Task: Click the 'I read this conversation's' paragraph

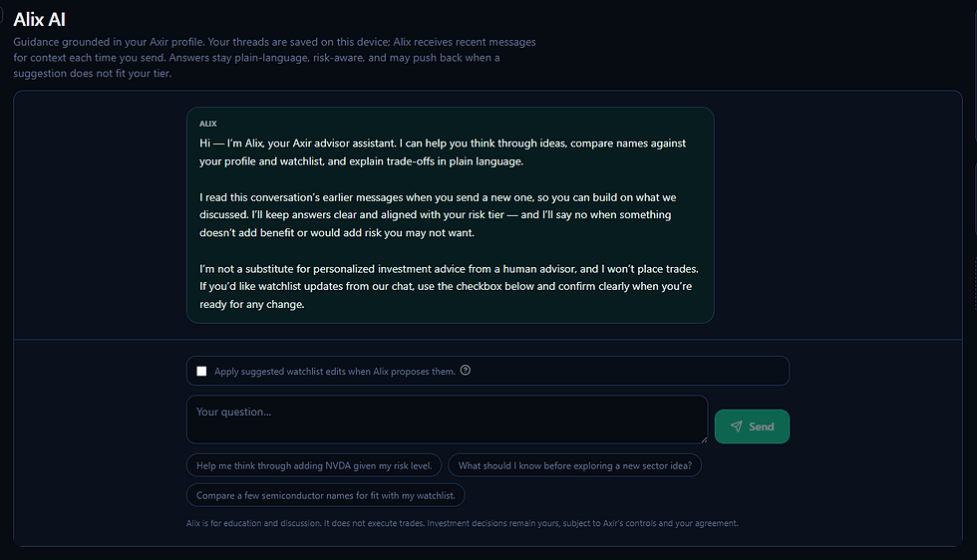Action: tap(438, 215)
